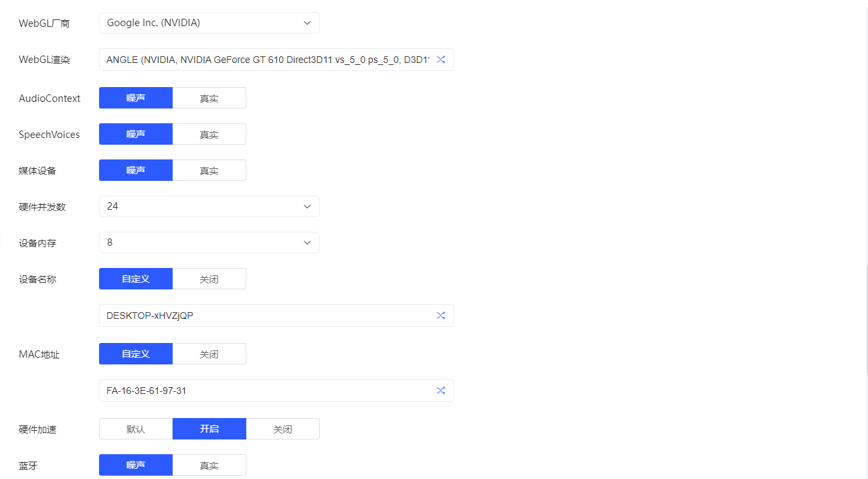Select 自定义 for MAC地址
The width and height of the screenshot is (868, 479).
(136, 354)
